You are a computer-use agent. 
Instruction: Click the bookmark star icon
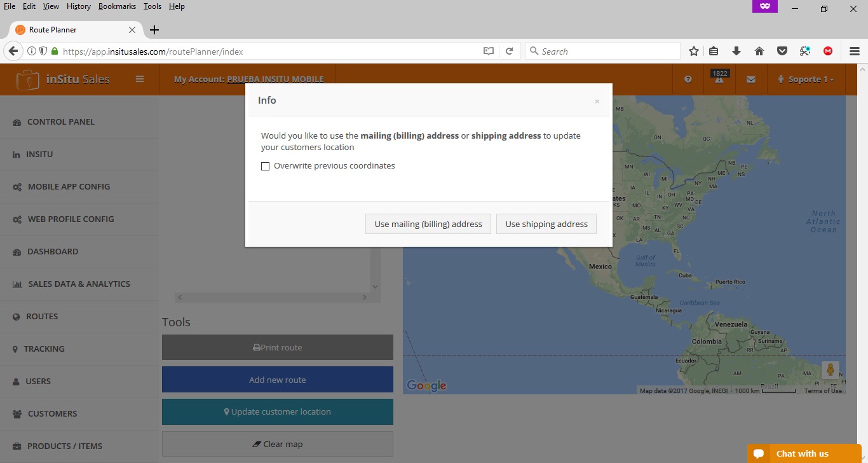[694, 52]
